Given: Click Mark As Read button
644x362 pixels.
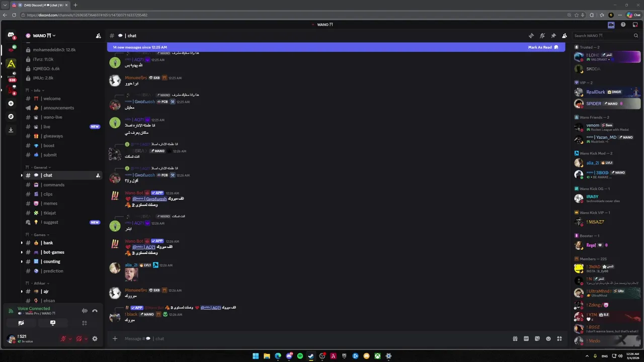Looking at the screenshot, I should tap(543, 47).
